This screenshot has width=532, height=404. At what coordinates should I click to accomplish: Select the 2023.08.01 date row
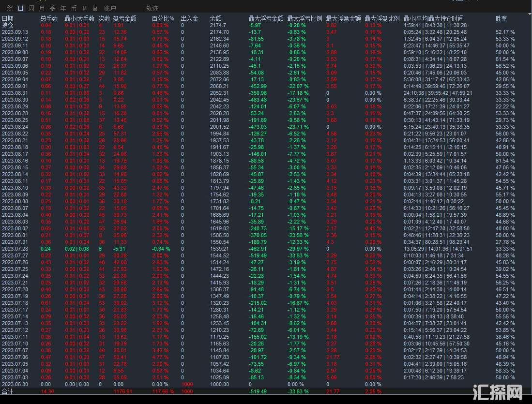[266, 235]
